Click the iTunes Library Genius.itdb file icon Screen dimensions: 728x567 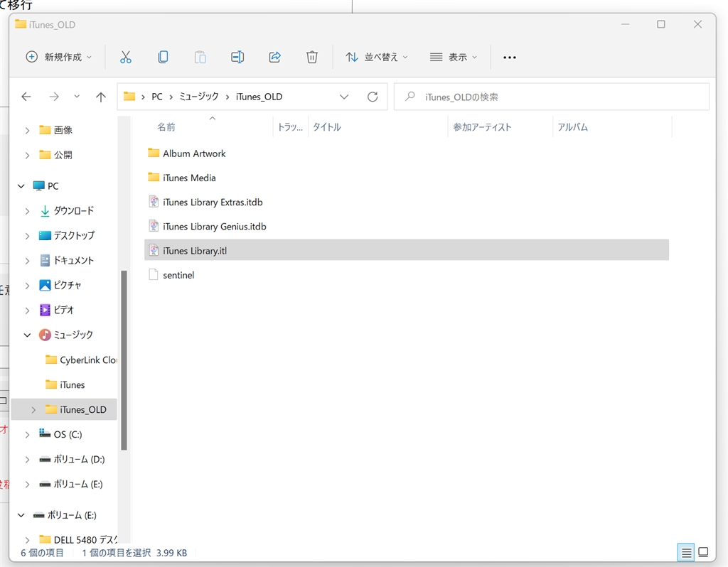[154, 226]
